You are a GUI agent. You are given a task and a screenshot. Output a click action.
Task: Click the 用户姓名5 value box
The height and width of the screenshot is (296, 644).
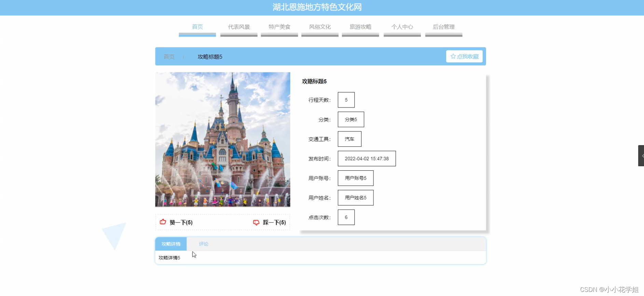(356, 198)
